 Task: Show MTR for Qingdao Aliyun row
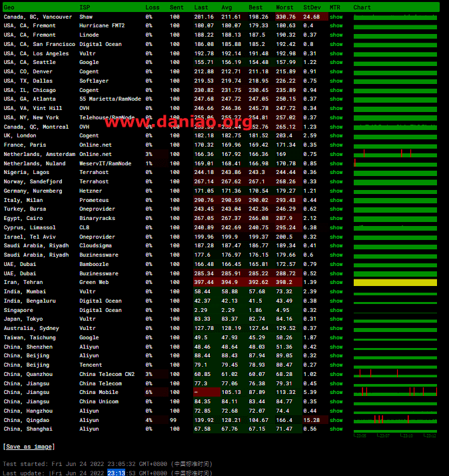point(336,420)
